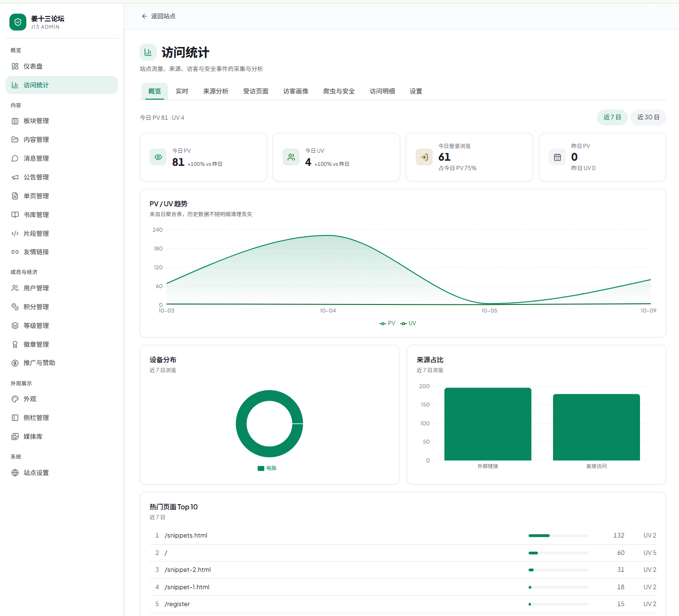
Task: Toggle the PV series in chart legend
Action: [x=387, y=323]
